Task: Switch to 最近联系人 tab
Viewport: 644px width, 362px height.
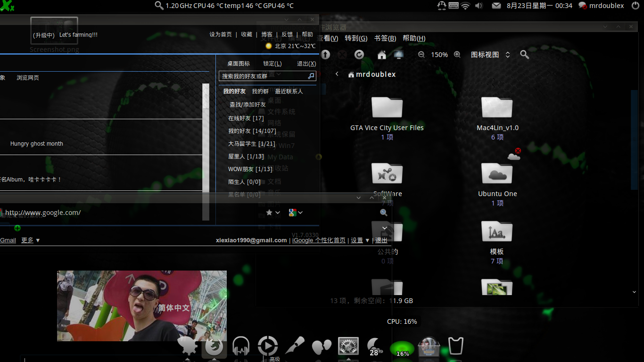Action: click(x=289, y=91)
